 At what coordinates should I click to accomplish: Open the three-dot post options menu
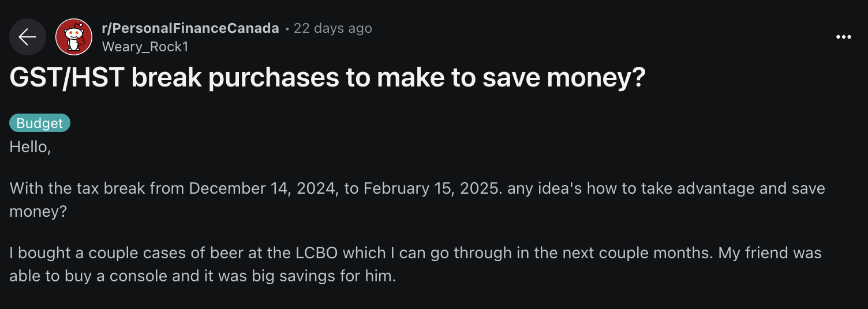(x=843, y=37)
